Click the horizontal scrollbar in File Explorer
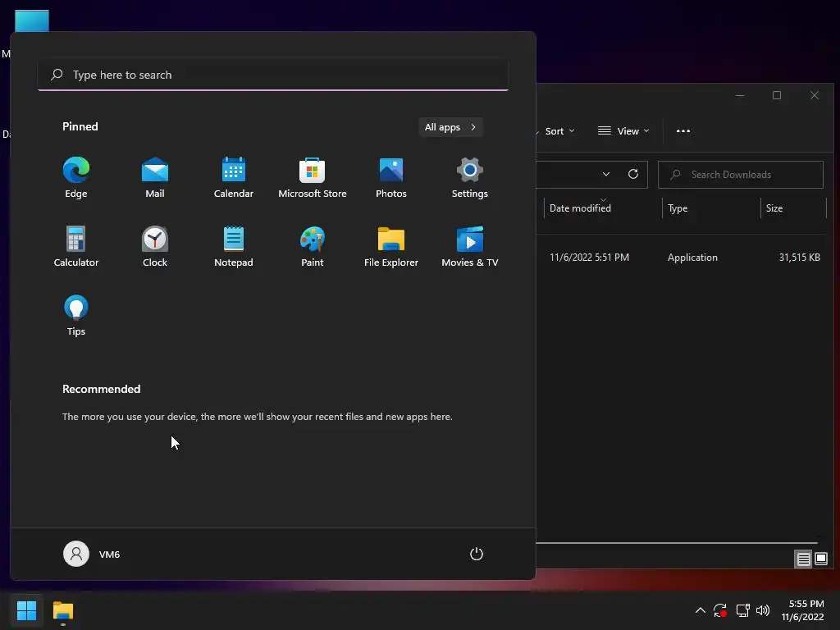 tap(677, 543)
